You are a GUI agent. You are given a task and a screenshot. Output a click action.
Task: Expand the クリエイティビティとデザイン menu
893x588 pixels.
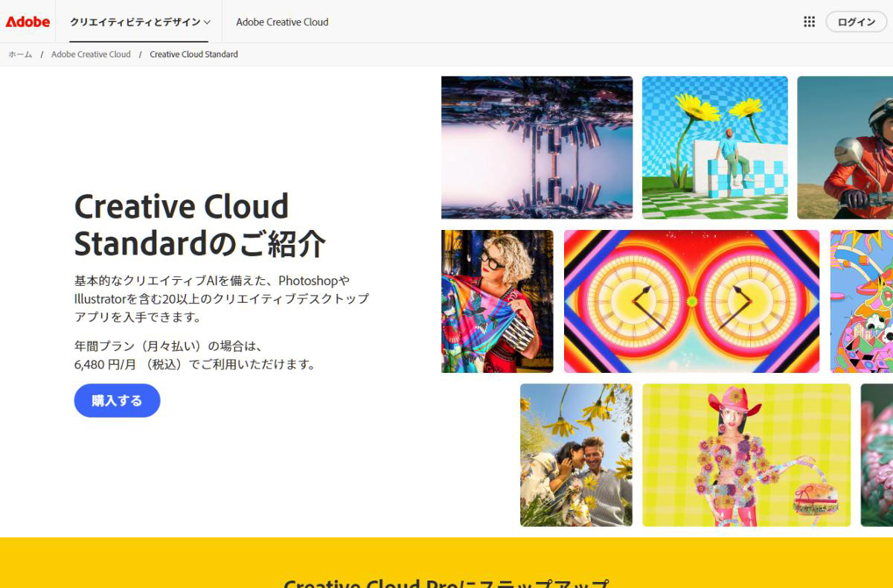[140, 22]
